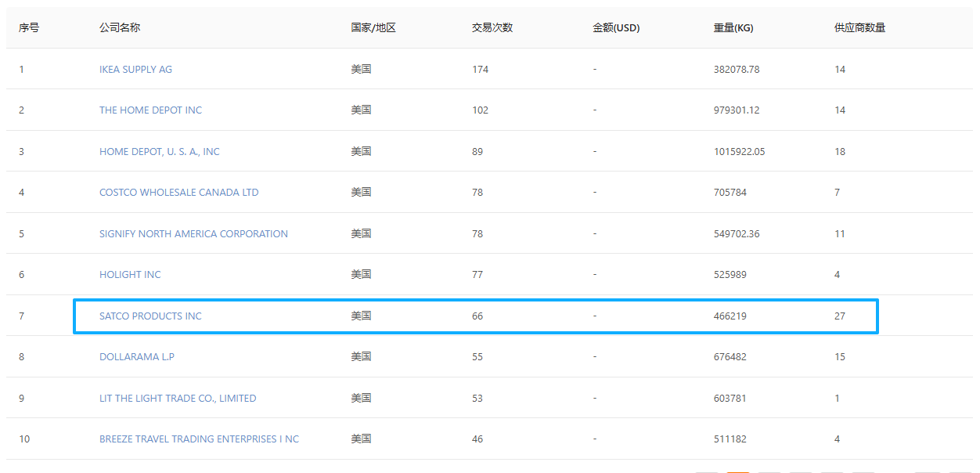Select weight value 676482
This screenshot has width=980, height=473.
point(730,357)
